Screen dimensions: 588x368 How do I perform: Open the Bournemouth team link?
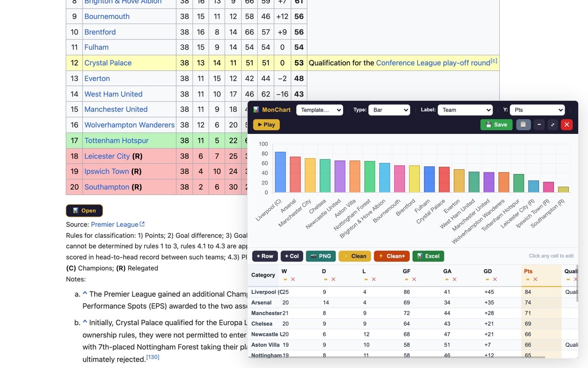tap(107, 17)
